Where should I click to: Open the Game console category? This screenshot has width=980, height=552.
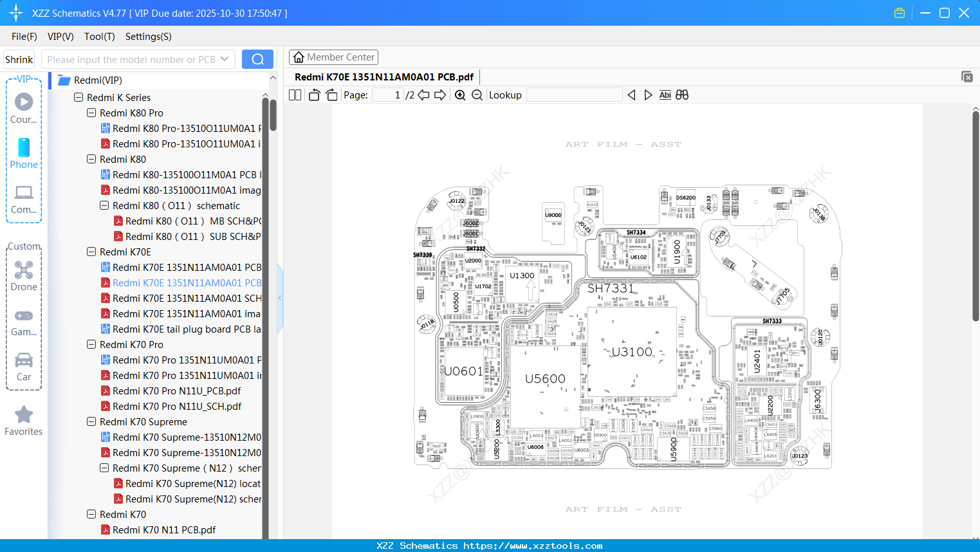24,322
